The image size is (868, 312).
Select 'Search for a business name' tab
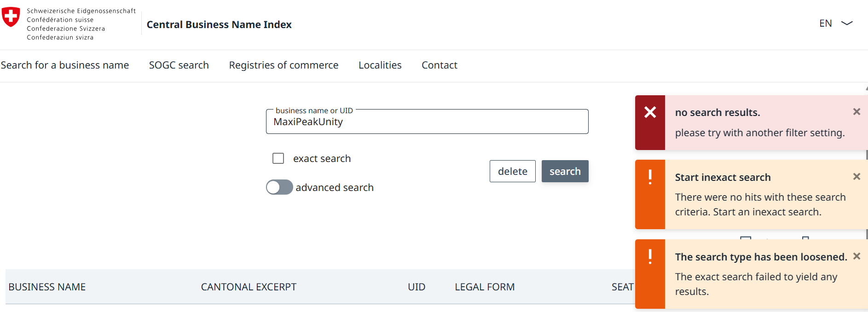point(65,65)
